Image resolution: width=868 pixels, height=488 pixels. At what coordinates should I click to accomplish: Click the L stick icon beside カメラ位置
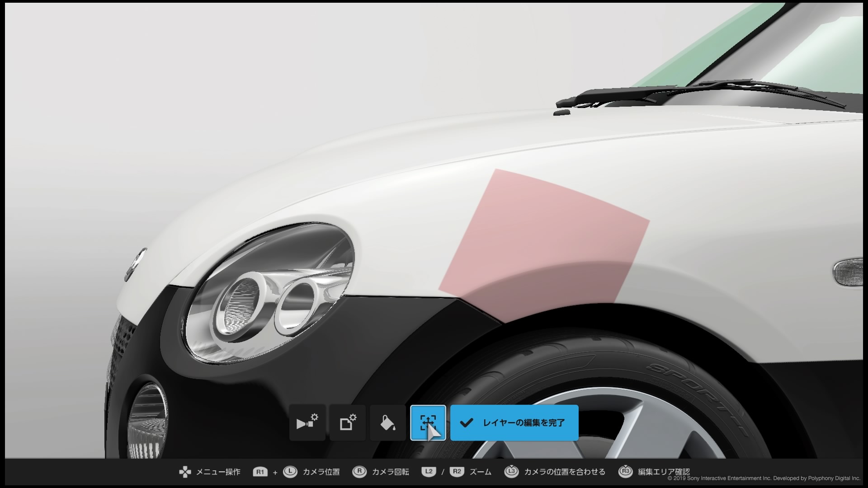point(290,472)
